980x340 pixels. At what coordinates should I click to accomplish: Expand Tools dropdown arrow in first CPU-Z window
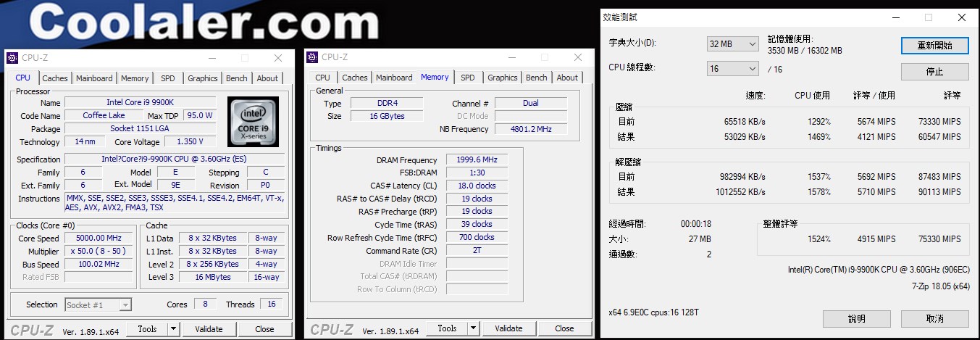click(173, 329)
